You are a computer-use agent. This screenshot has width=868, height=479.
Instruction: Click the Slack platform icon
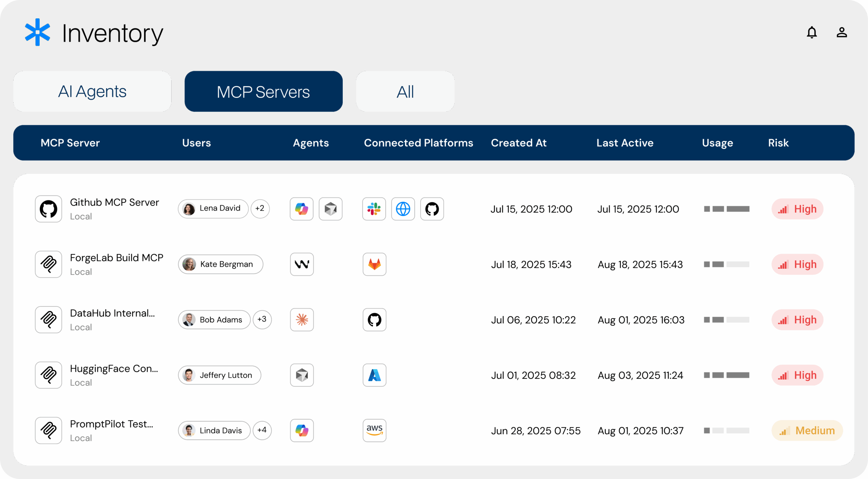tap(374, 209)
